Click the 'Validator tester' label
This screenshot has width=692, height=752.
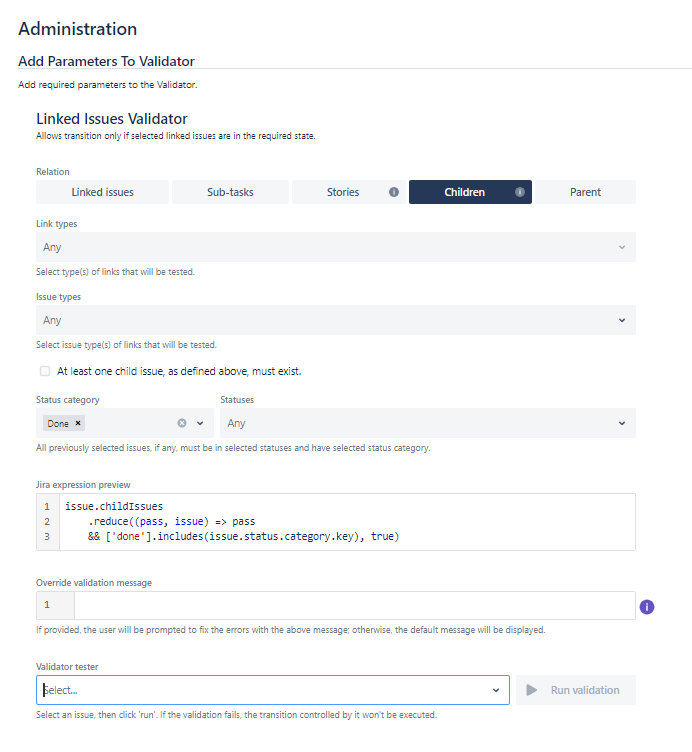pos(67,666)
